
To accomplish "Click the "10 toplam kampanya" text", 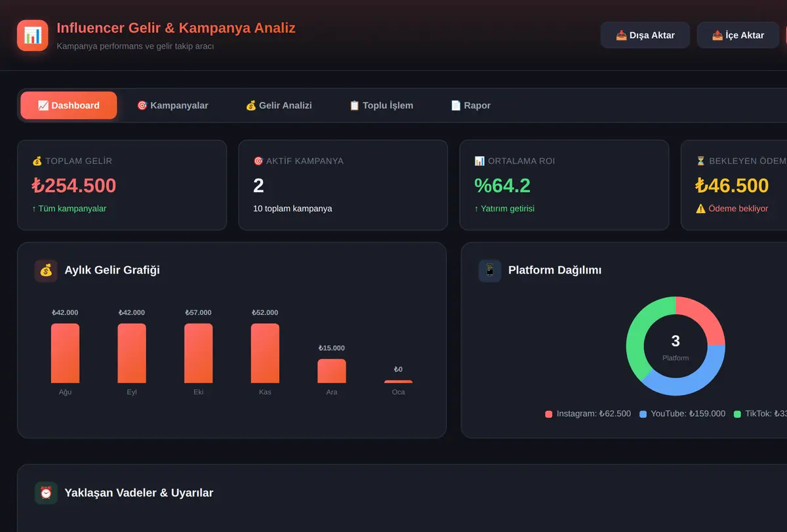I will [x=293, y=209].
